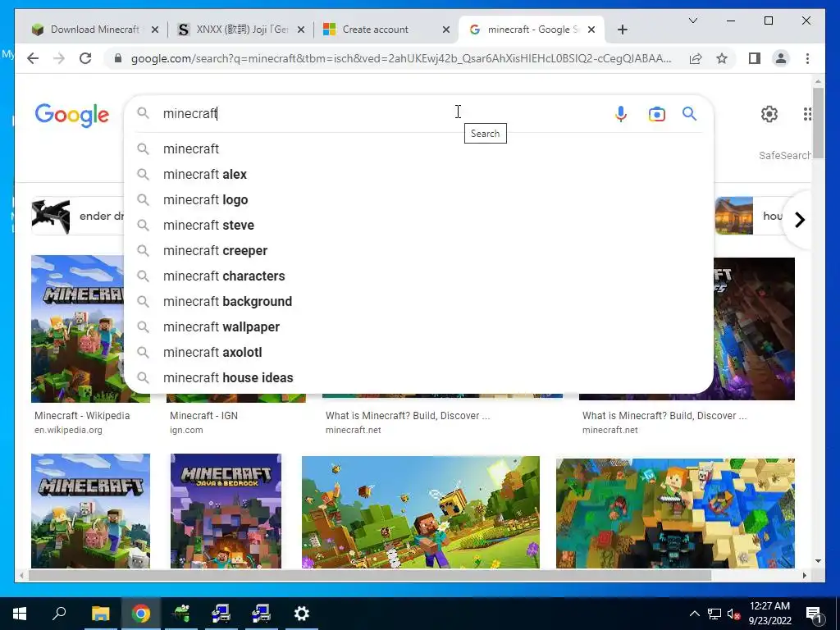Image resolution: width=840 pixels, height=630 pixels.
Task: Close the minecraft Google Search tab
Action: (x=591, y=30)
